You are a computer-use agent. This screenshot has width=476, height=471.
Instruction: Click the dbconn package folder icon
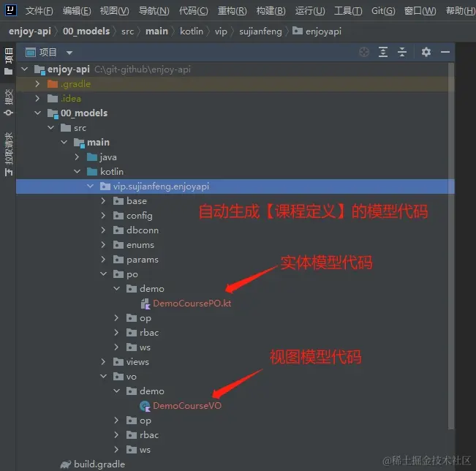(x=118, y=230)
